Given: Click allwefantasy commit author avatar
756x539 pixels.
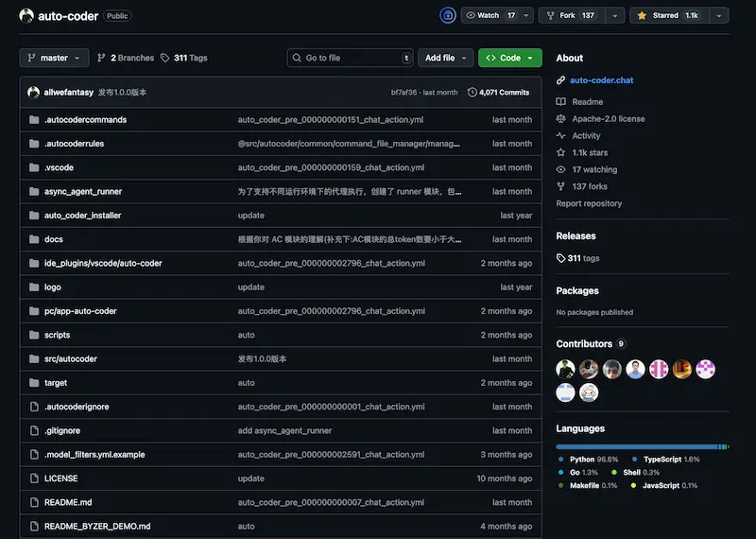Looking at the screenshot, I should point(33,92).
